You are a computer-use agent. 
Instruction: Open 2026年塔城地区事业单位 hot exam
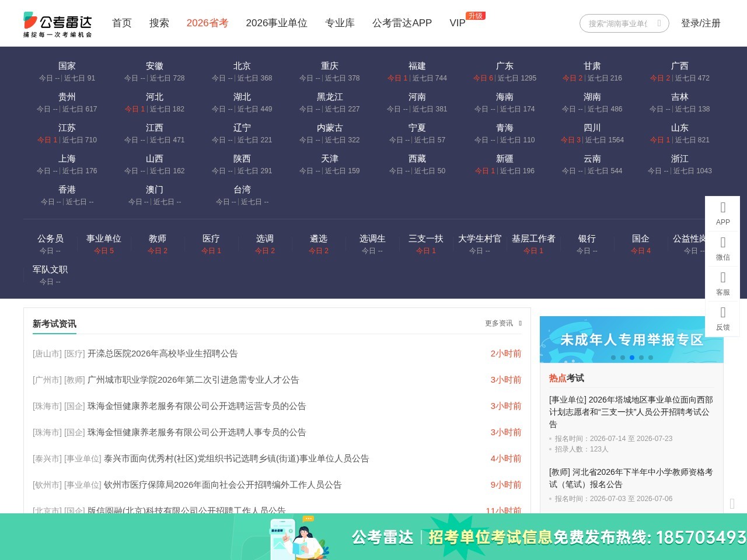pyautogui.click(x=631, y=412)
